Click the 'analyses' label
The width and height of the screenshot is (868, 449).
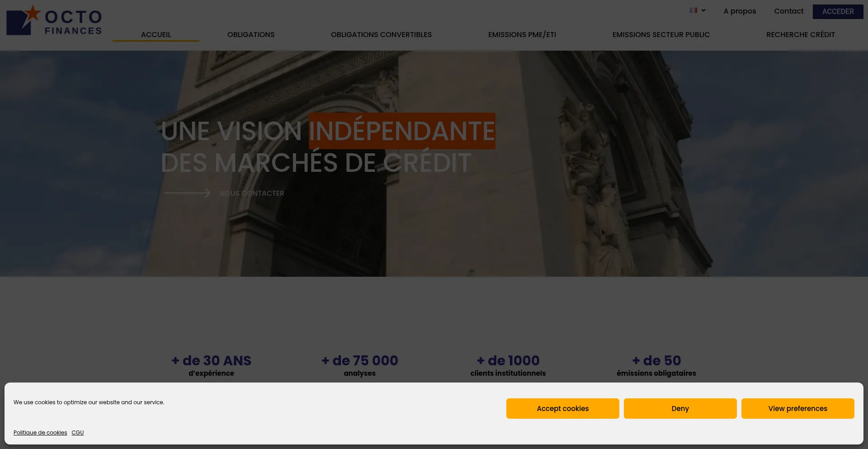tap(360, 373)
